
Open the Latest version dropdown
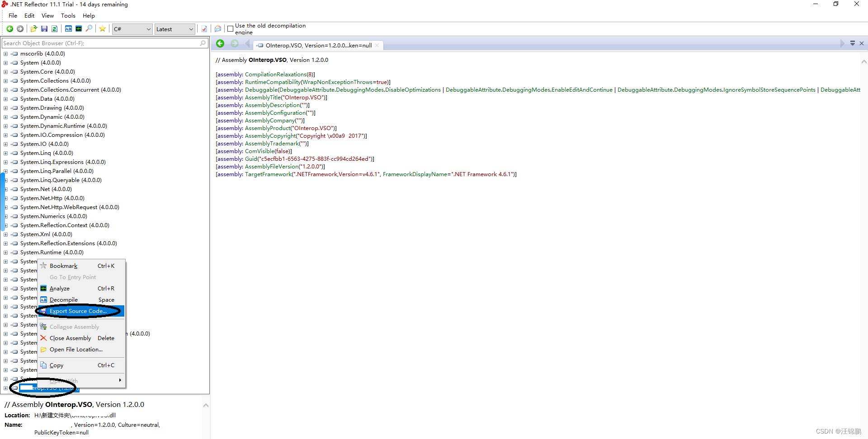tap(175, 29)
